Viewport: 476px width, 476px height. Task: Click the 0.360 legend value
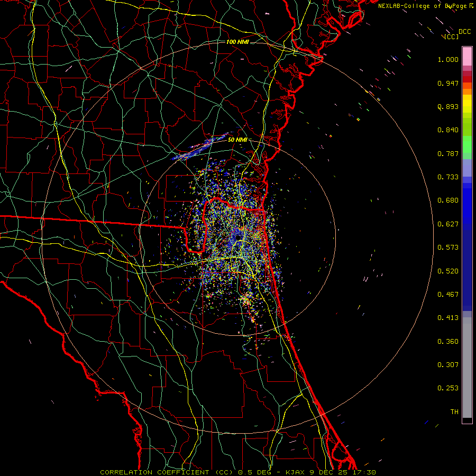point(448,342)
